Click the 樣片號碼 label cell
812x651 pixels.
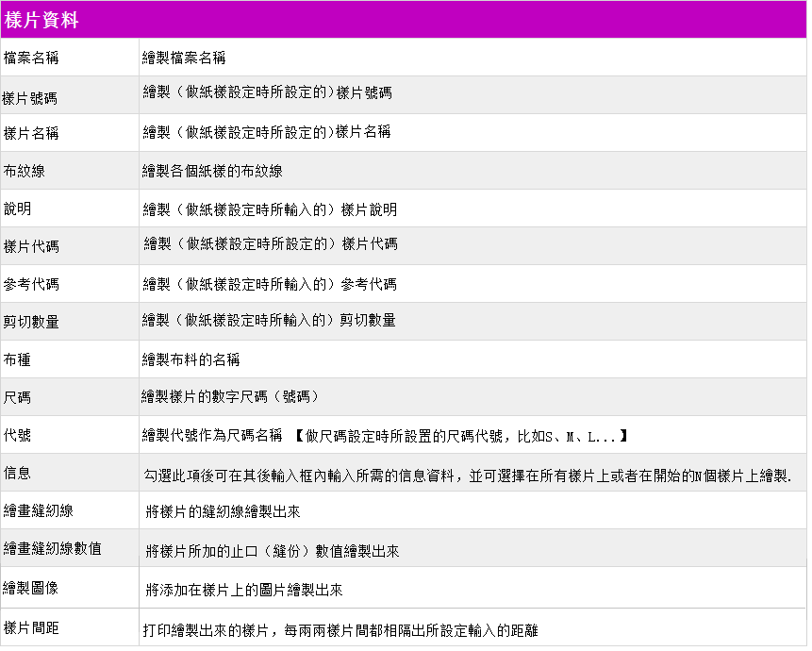pyautogui.click(x=31, y=96)
